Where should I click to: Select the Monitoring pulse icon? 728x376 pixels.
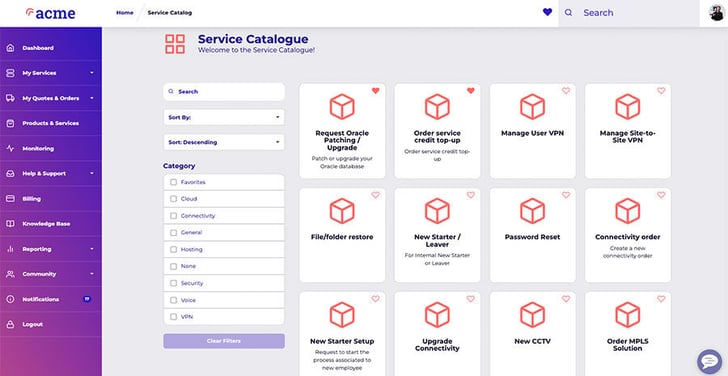click(x=10, y=149)
